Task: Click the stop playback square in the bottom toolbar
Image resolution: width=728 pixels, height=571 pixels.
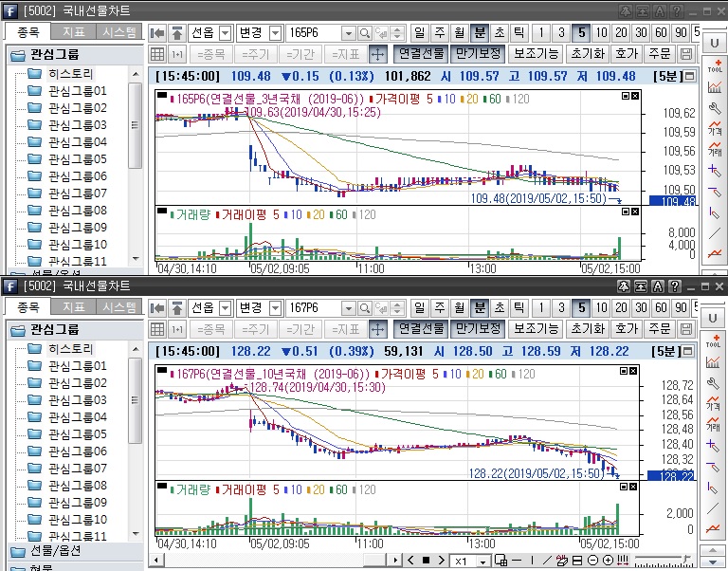Action: point(426,561)
